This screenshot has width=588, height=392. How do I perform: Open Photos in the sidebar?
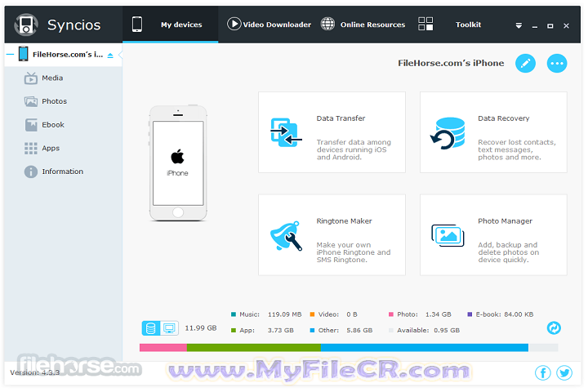[x=54, y=101]
